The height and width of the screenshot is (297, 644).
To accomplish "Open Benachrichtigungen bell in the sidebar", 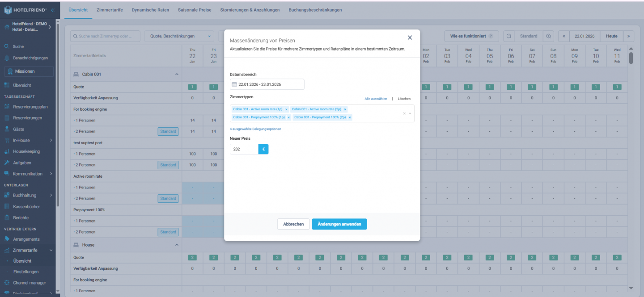I will (x=7, y=58).
